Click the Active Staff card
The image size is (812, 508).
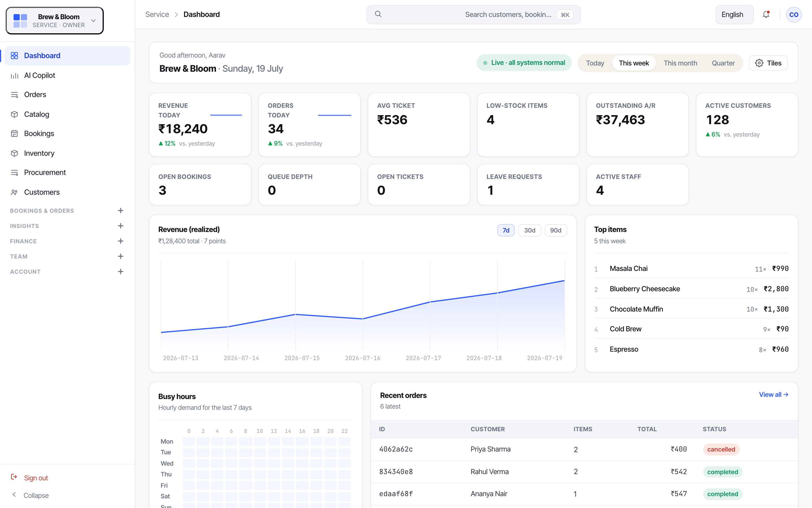(637, 185)
